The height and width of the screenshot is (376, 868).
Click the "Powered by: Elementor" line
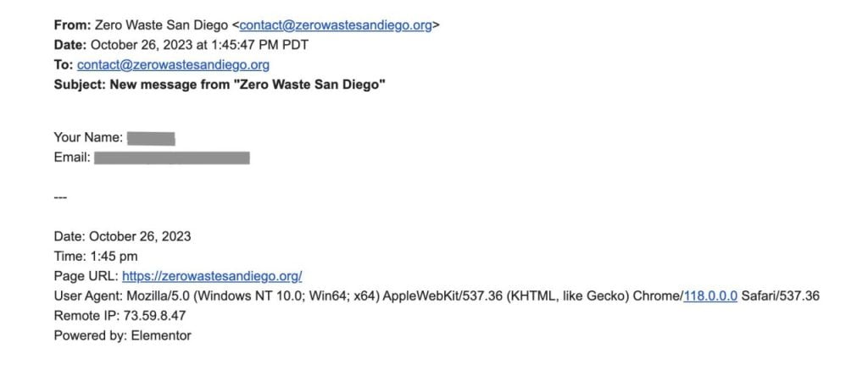click(122, 335)
